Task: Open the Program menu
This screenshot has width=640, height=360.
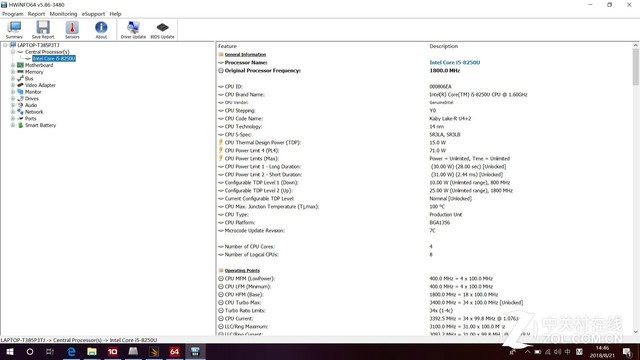Action: click(13, 14)
